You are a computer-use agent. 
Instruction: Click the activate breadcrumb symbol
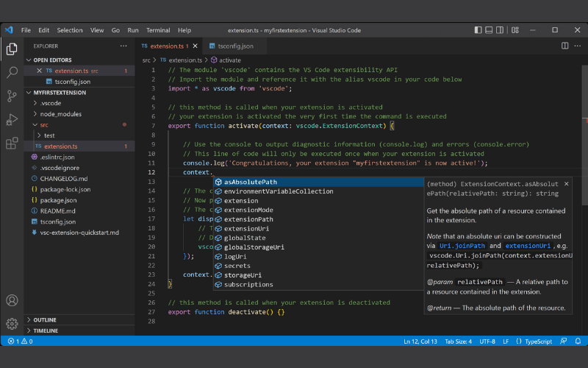coord(226,60)
